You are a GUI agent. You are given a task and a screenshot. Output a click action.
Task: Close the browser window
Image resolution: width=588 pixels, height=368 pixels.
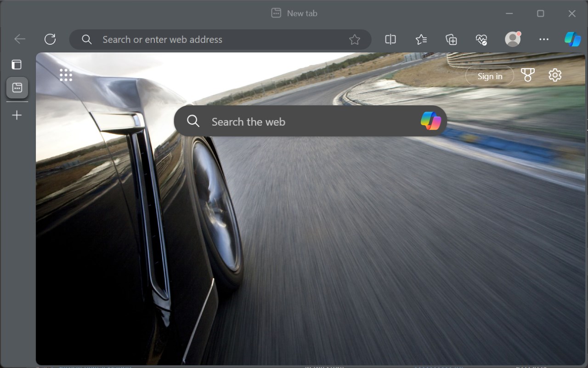572,13
